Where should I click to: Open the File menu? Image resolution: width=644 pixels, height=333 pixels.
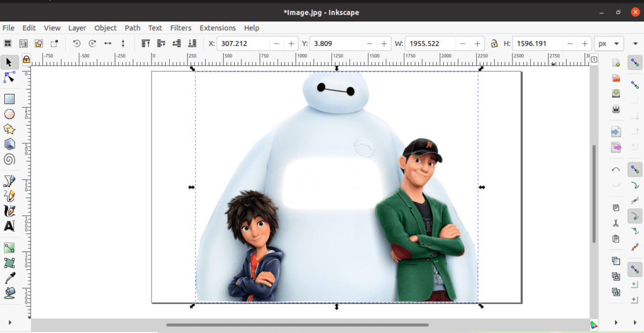[8, 28]
